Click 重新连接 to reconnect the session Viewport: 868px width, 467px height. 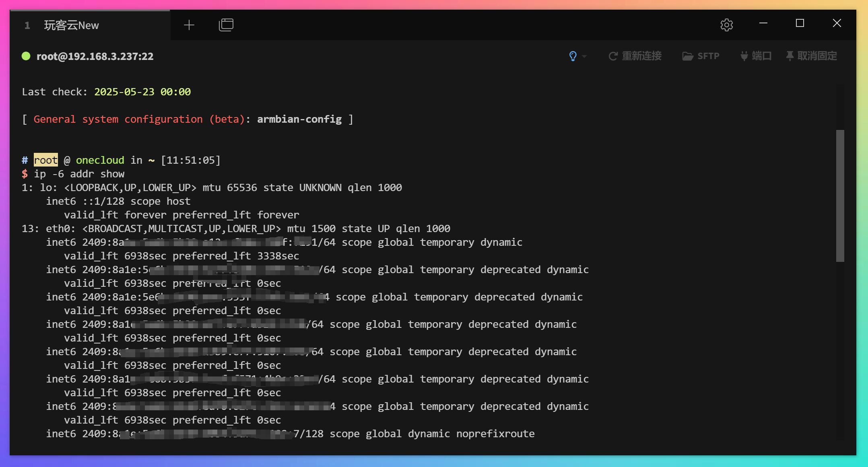tap(635, 56)
